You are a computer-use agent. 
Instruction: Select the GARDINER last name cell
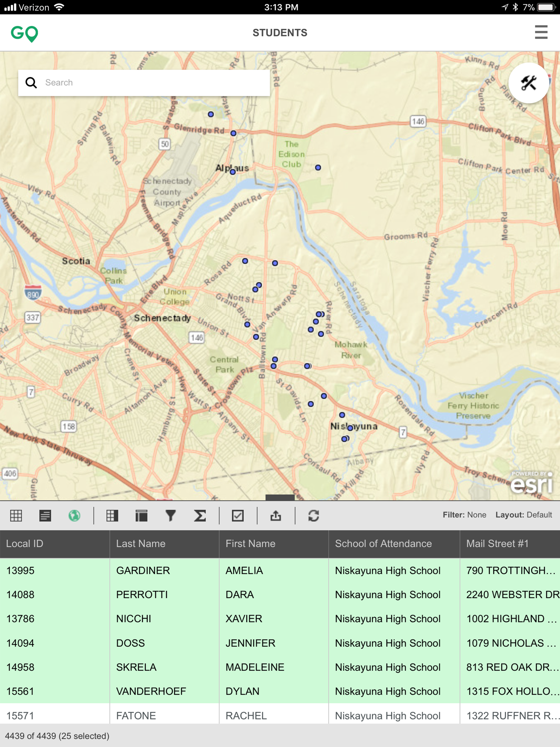click(x=165, y=570)
